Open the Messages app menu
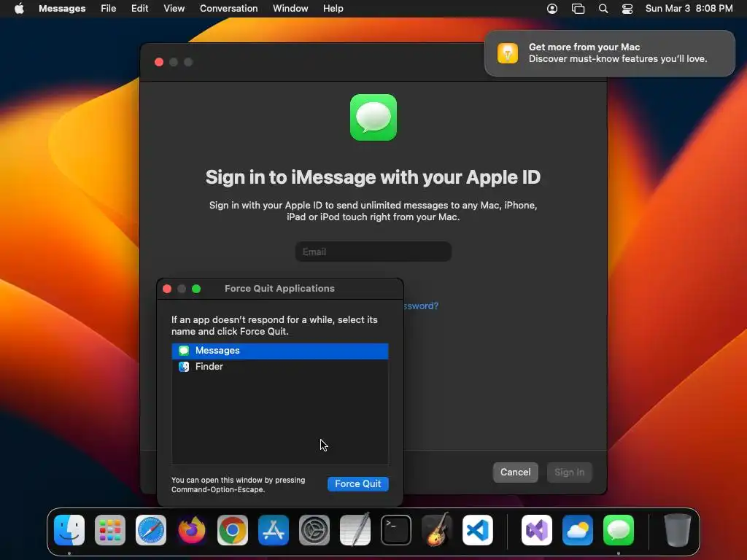The width and height of the screenshot is (747, 560). [x=62, y=9]
